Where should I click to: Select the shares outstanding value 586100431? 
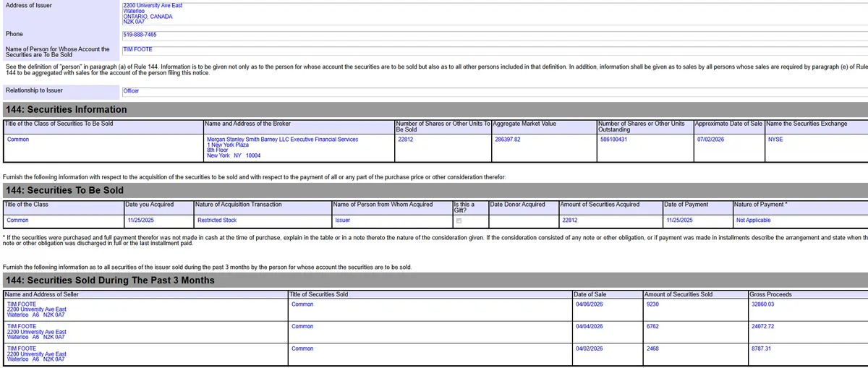point(613,140)
